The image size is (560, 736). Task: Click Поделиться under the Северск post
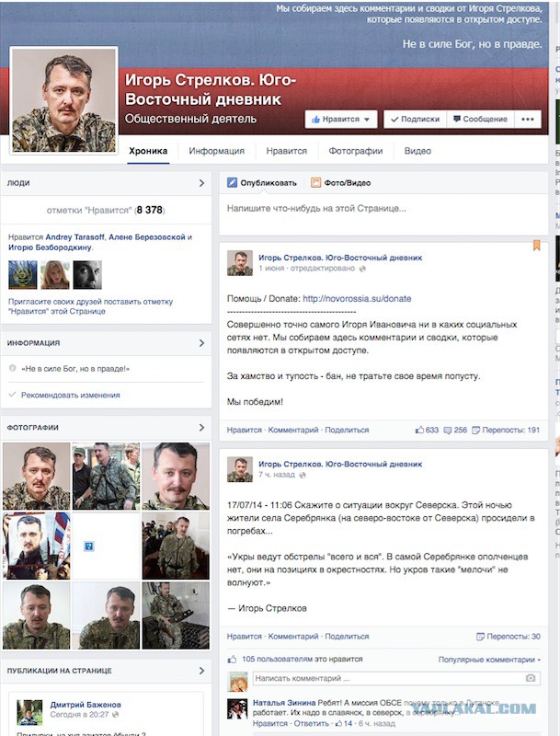coord(347,637)
